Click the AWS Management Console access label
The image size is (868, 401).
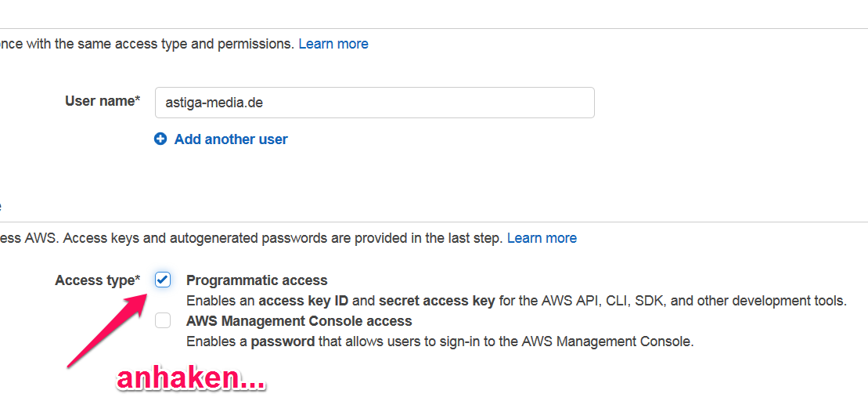coord(299,320)
